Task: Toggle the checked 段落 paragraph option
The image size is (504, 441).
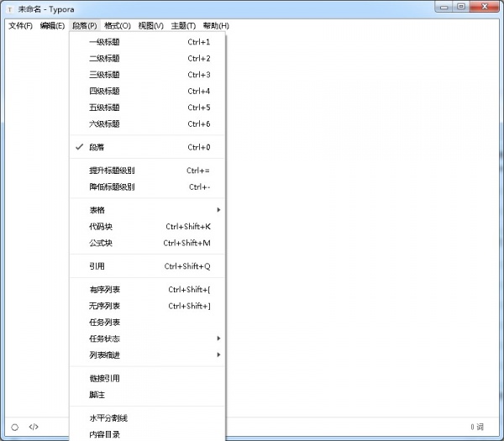Action: point(97,147)
